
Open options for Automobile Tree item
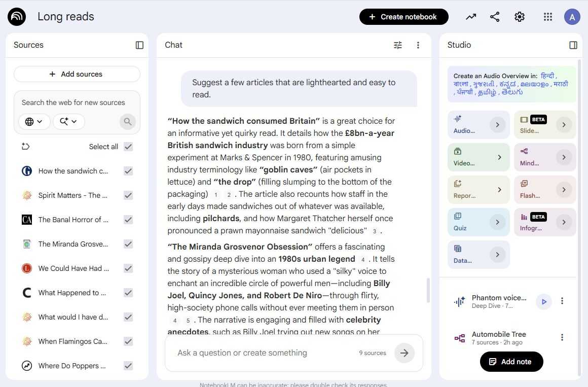562,337
